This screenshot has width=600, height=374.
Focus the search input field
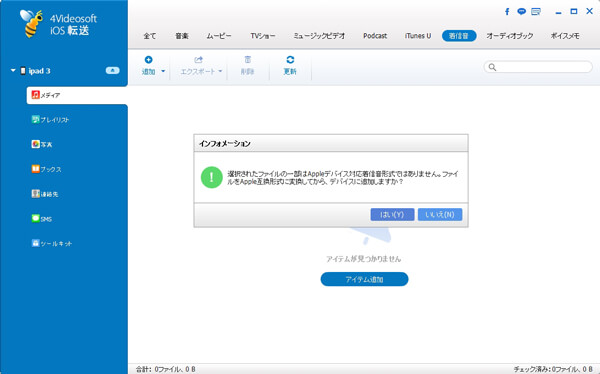pyautogui.click(x=538, y=67)
